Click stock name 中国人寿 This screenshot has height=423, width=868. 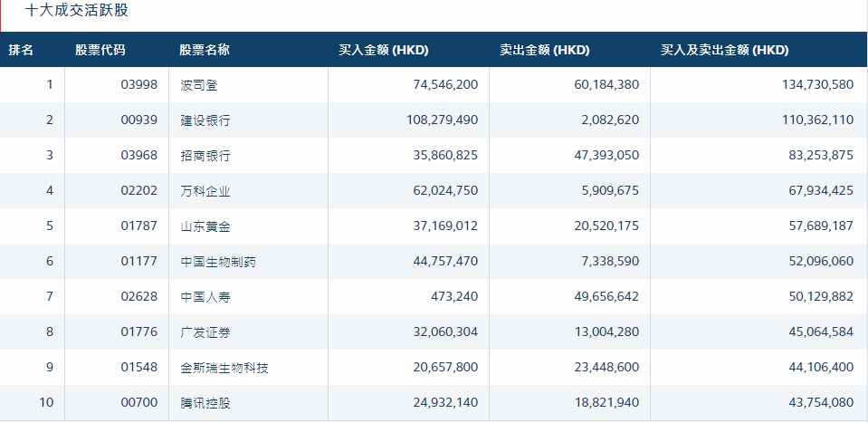pyautogui.click(x=205, y=297)
